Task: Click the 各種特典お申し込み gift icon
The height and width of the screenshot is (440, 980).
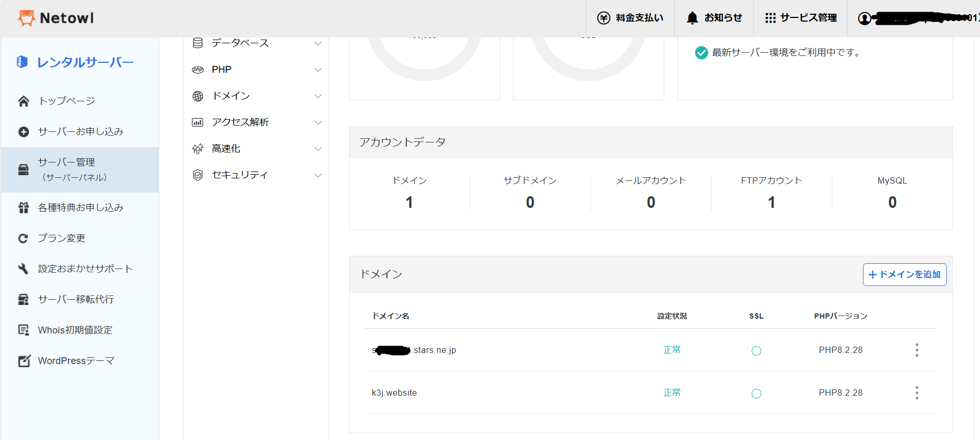Action: coord(24,207)
